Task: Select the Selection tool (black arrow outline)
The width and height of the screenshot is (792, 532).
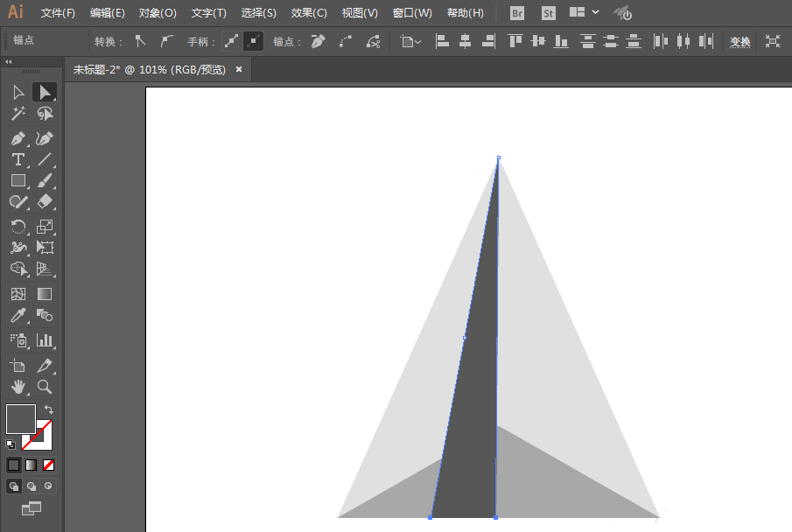Action: coord(18,93)
